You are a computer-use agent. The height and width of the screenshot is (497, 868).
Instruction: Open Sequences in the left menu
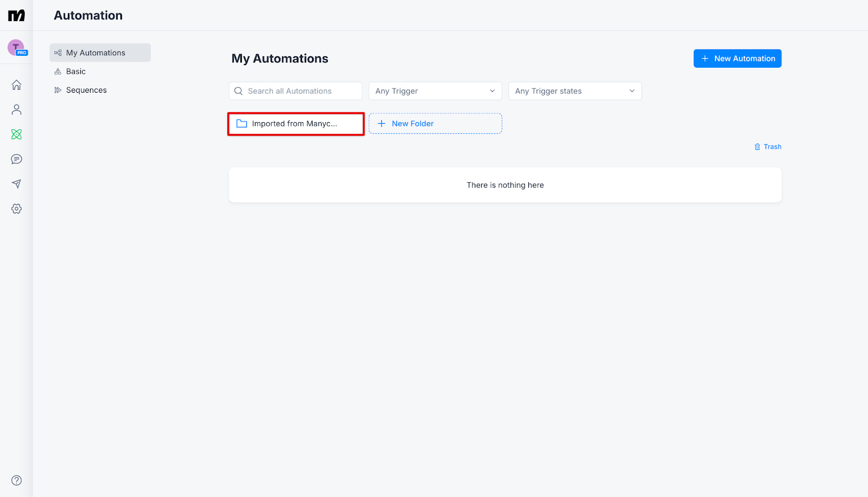pyautogui.click(x=86, y=90)
